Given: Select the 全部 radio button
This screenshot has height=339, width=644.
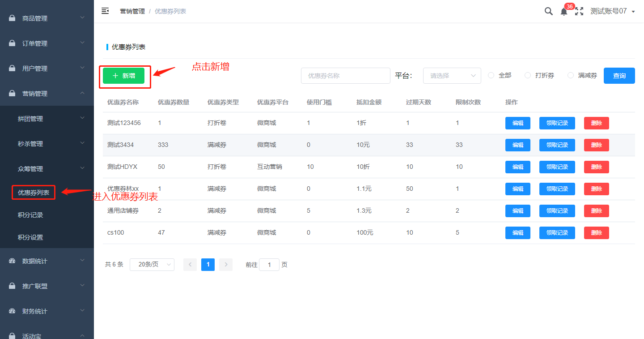Looking at the screenshot, I should point(491,76).
